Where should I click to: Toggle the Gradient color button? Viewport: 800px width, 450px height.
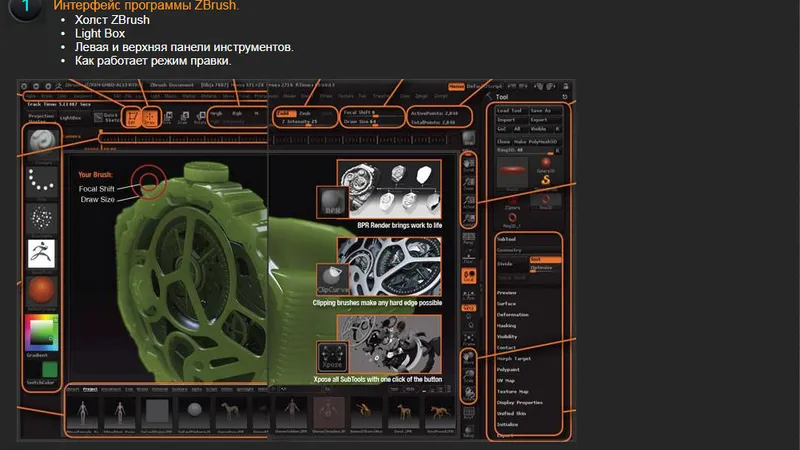(37, 355)
